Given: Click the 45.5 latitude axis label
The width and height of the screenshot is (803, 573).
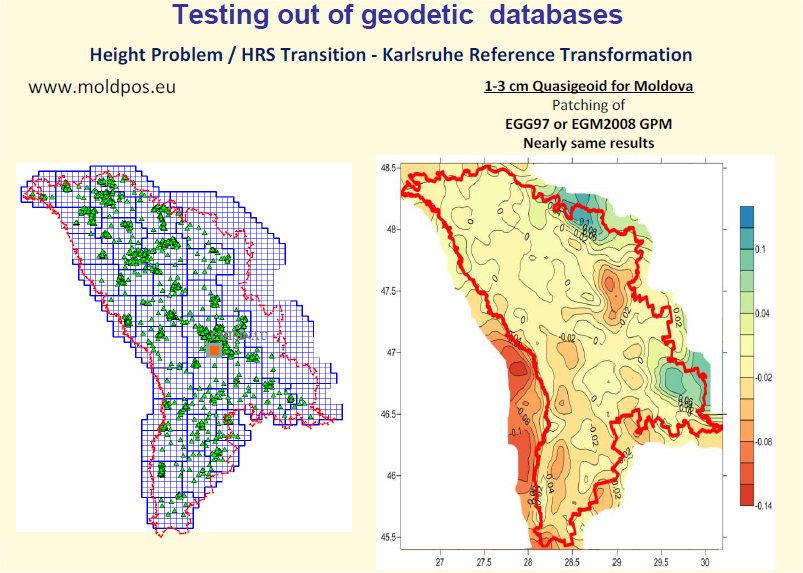Looking at the screenshot, I should click(384, 538).
